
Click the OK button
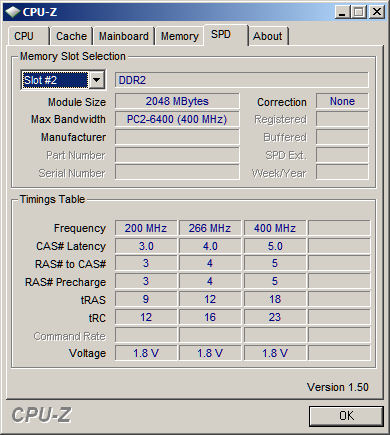[346, 416]
